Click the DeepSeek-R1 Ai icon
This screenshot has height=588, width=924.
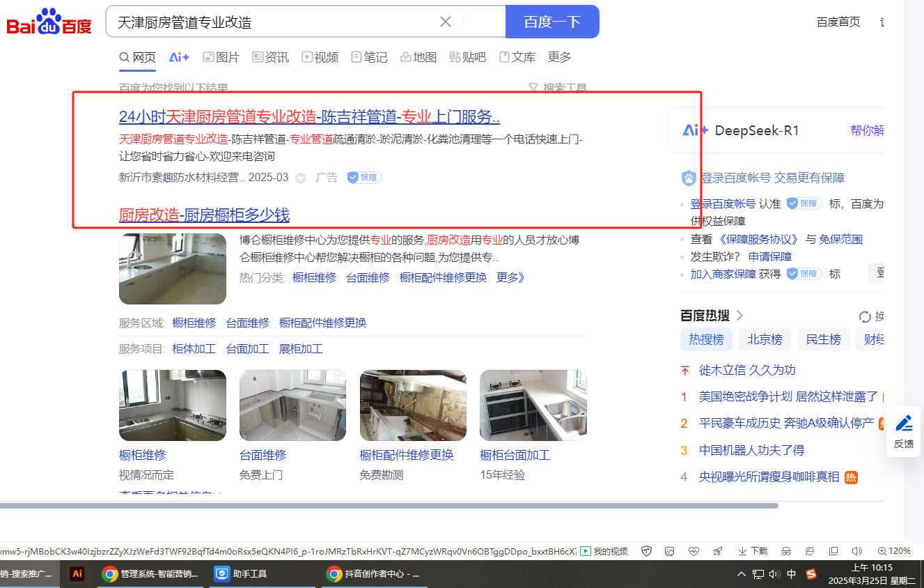pos(696,130)
